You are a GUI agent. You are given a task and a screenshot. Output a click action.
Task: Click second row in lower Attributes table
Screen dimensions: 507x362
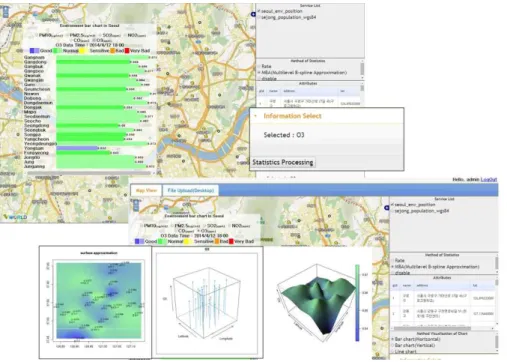tap(442, 313)
